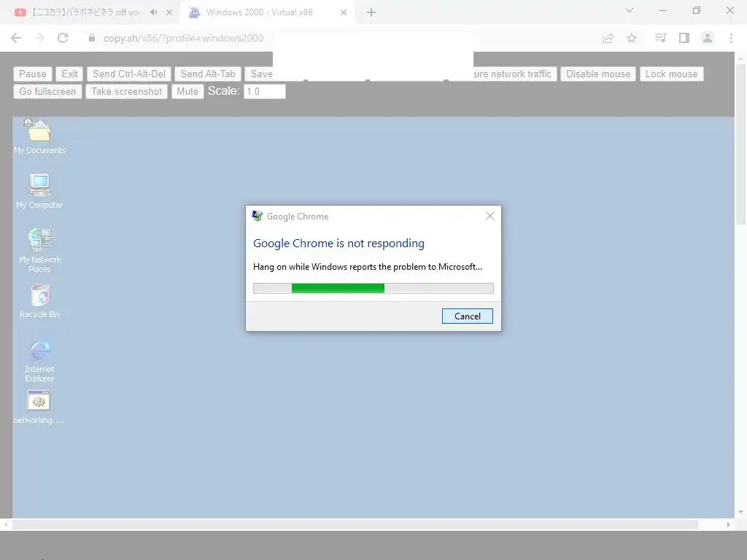
Task: Open a new tab with plus button
Action: (x=371, y=13)
